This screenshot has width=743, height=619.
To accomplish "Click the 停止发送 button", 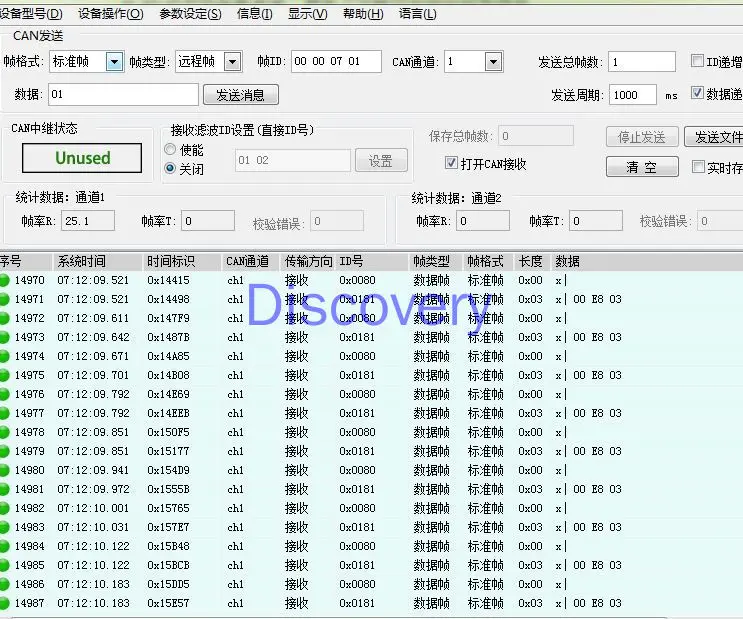I will coord(642,137).
